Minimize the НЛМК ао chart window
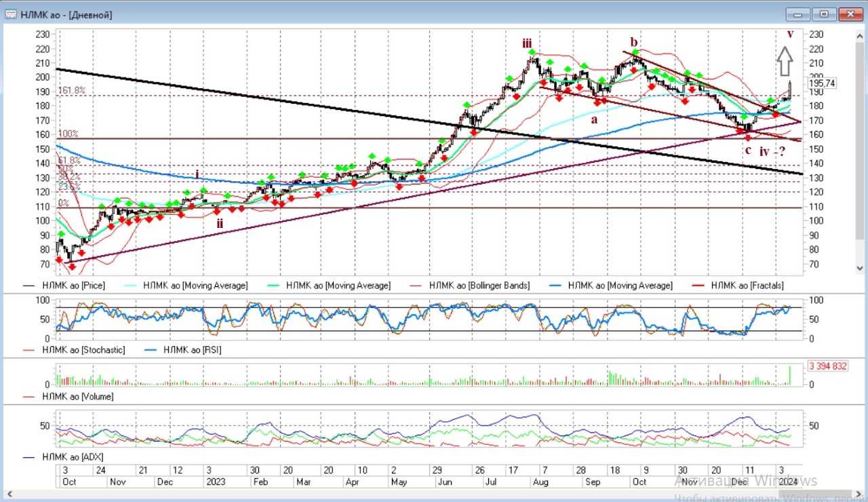 pos(798,14)
